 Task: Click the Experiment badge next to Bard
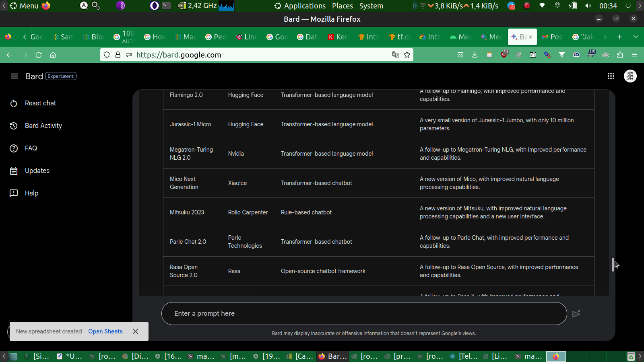pyautogui.click(x=61, y=76)
